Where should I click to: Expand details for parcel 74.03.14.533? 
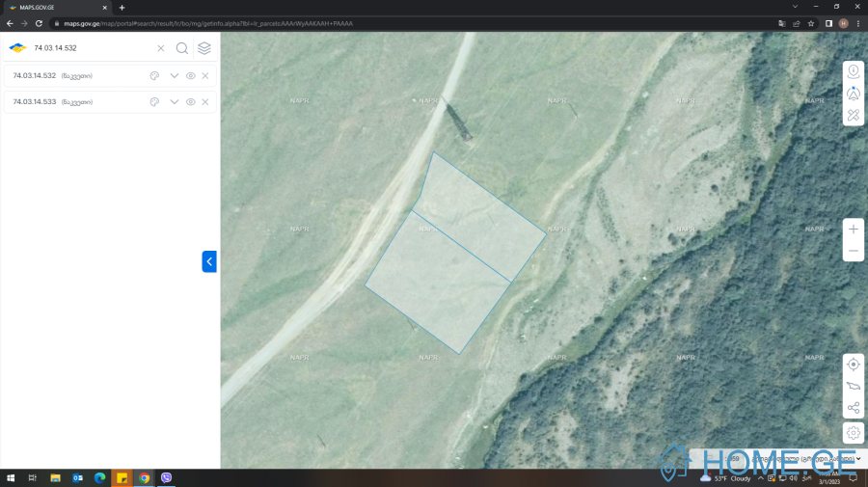click(x=175, y=101)
